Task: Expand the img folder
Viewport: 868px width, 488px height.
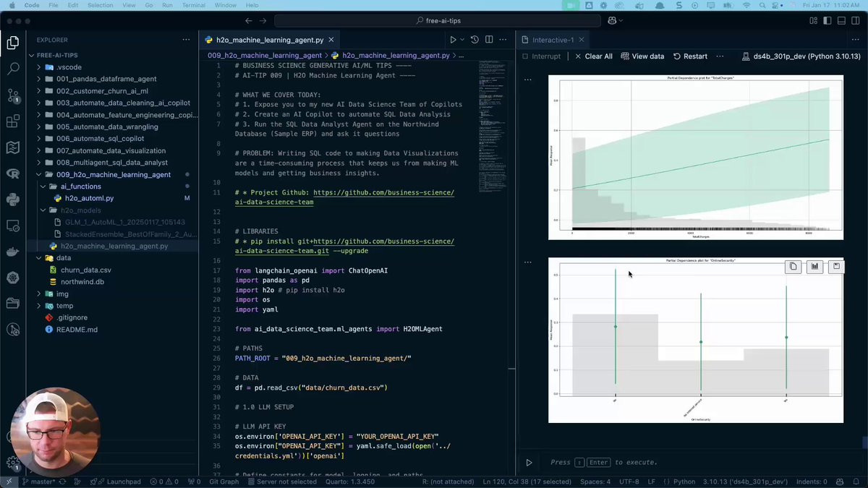Action: click(112, 294)
